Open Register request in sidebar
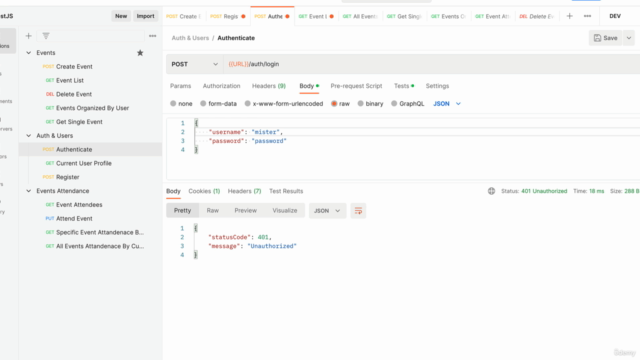This screenshot has height=360, width=640. point(67,177)
